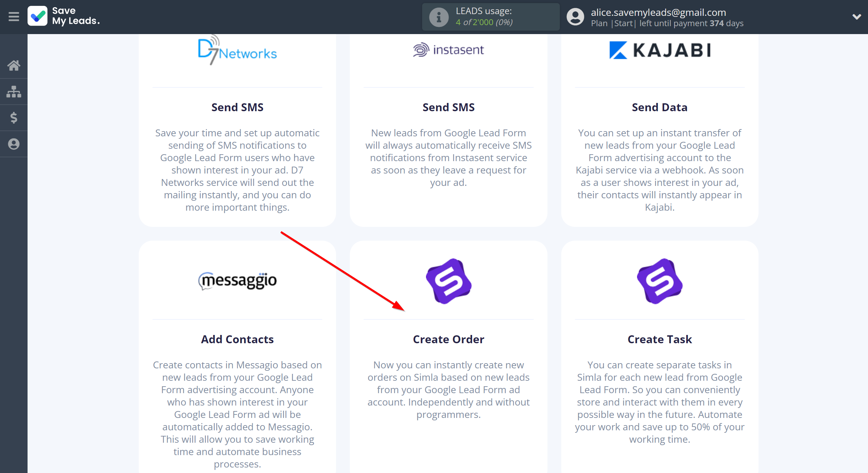Open billing via the dollar sign sidebar icon

[14, 118]
